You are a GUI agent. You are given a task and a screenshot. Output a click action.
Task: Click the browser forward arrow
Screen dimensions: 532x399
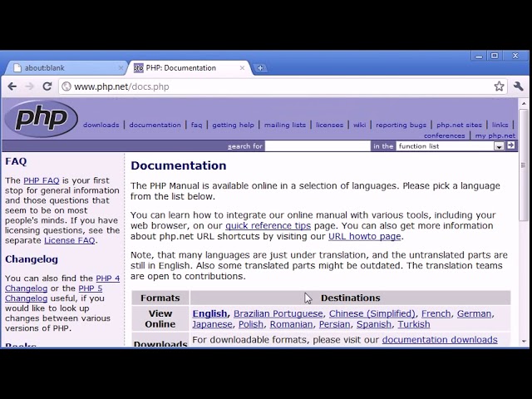[30, 86]
